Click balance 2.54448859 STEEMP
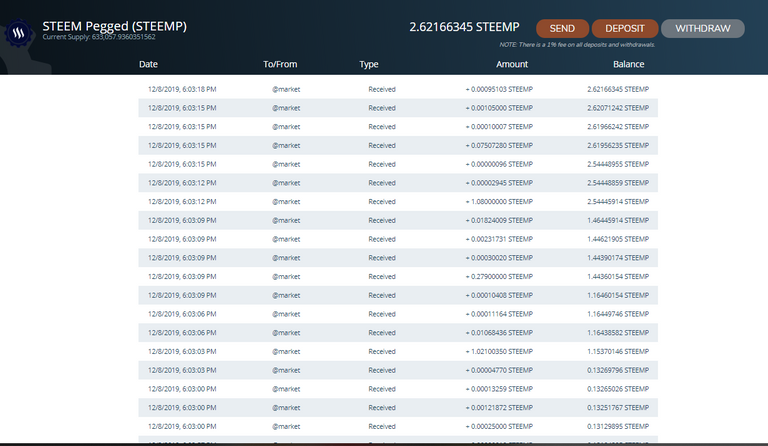 click(618, 183)
